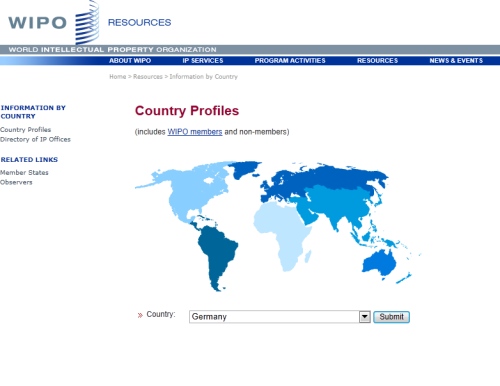Image resolution: width=500 pixels, height=386 pixels.
Task: Submit the selected country
Action: coord(391,317)
